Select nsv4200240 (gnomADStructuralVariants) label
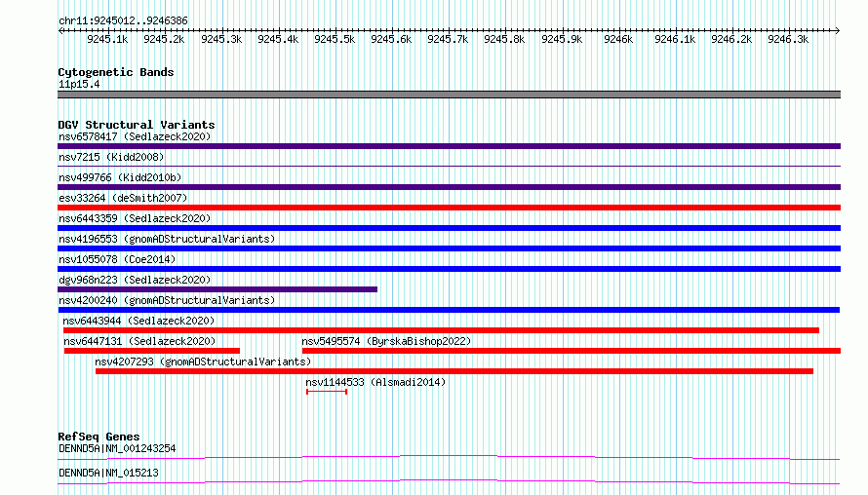 coord(167,300)
